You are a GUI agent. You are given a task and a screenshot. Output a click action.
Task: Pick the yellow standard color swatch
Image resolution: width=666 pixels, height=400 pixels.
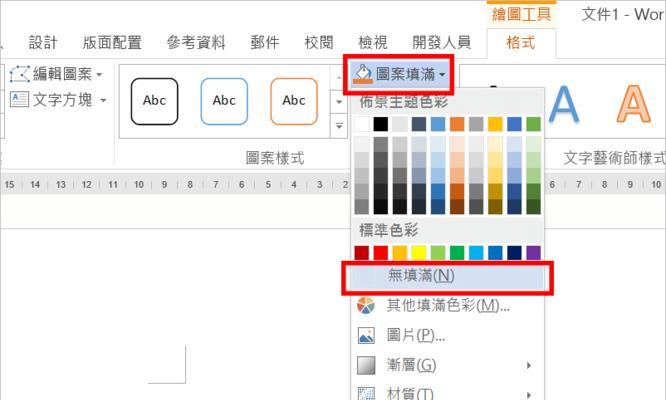[x=419, y=253]
